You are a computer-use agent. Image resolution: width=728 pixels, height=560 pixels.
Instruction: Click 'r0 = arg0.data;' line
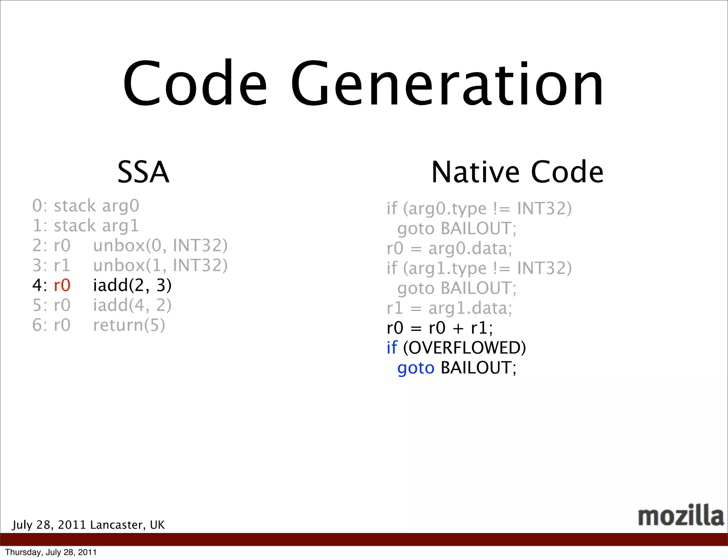coord(449,248)
